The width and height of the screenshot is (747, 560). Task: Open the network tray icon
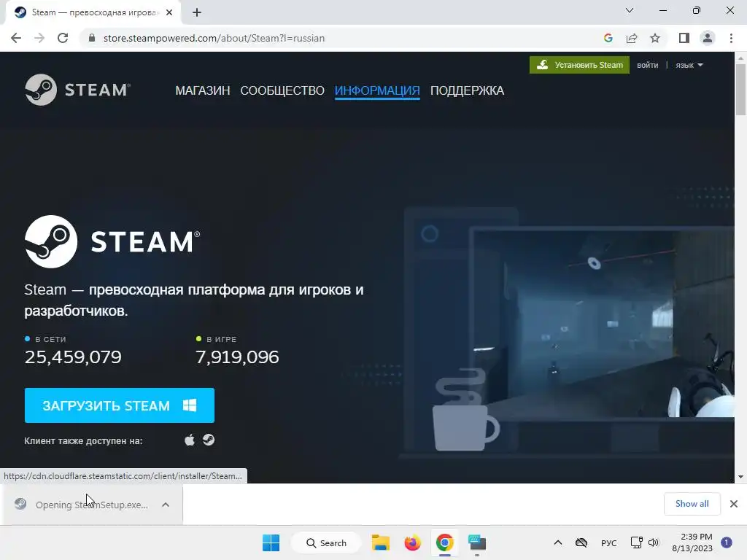636,542
